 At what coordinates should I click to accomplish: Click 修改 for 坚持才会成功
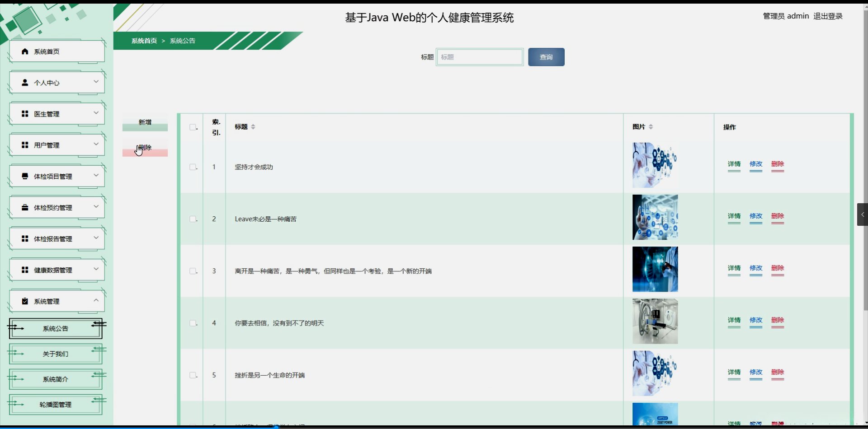[x=756, y=164]
